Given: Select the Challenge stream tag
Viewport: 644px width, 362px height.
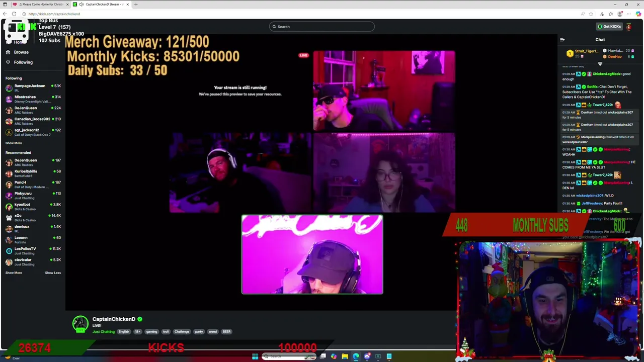Looking at the screenshot, I should (182, 331).
